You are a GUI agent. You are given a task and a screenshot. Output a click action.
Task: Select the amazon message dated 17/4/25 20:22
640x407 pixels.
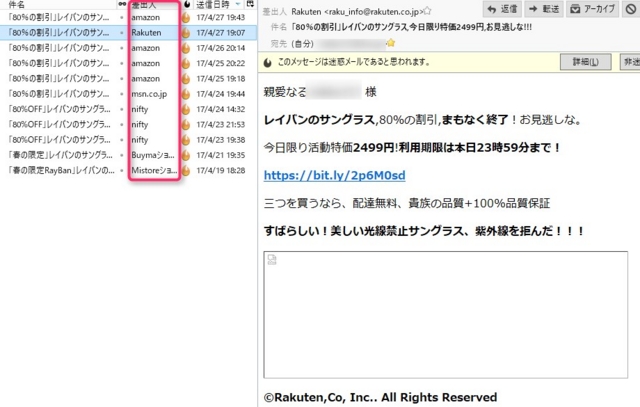click(128, 63)
